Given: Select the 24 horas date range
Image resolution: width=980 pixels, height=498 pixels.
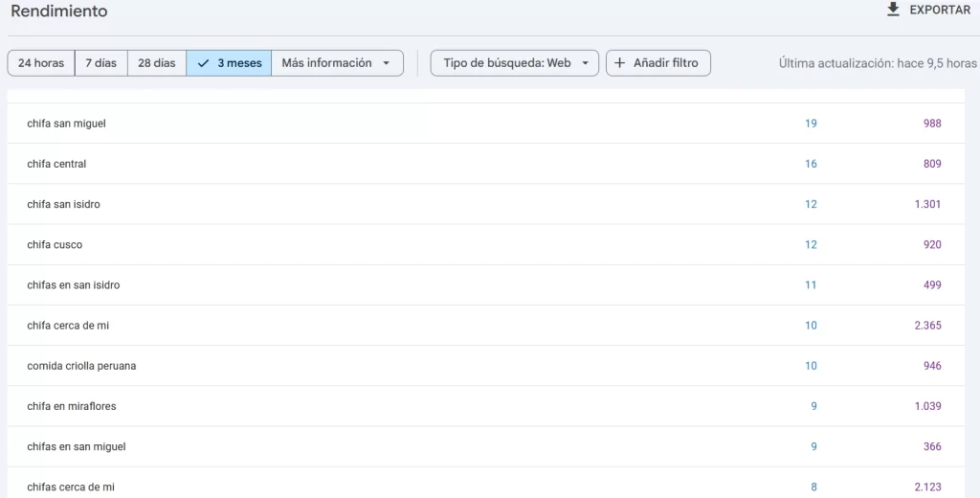Looking at the screenshot, I should 41,63.
